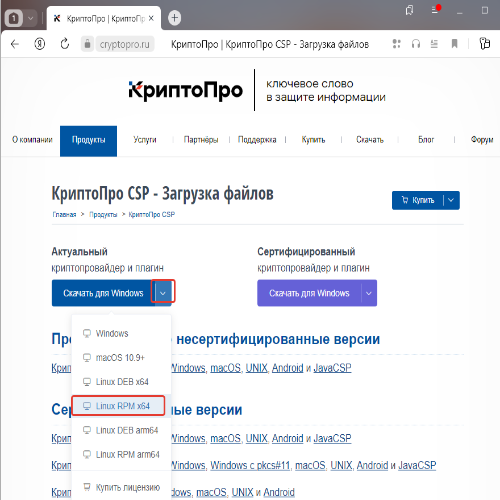Click the cryptopro.ru address field
Image resolution: width=500 pixels, height=500 pixels.
125,44
